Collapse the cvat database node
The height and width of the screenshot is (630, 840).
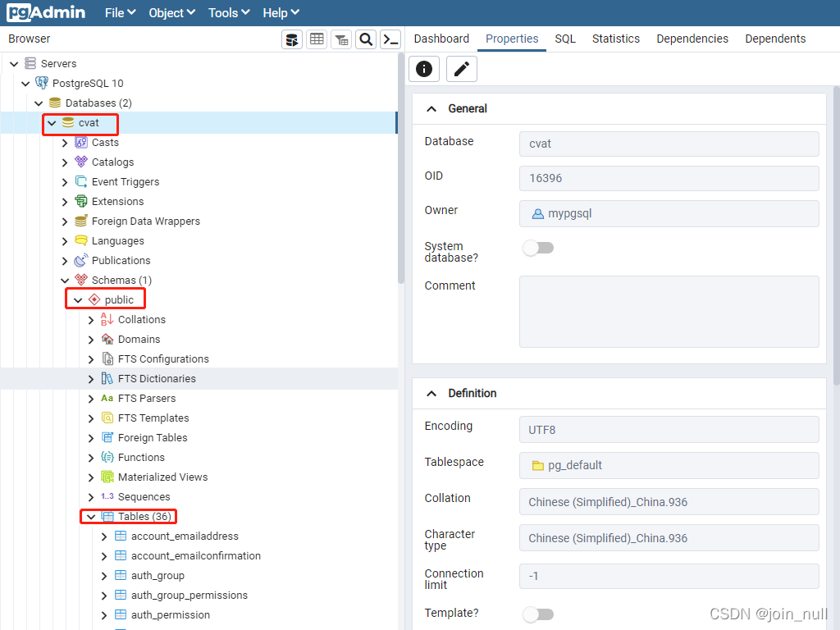[x=52, y=123]
